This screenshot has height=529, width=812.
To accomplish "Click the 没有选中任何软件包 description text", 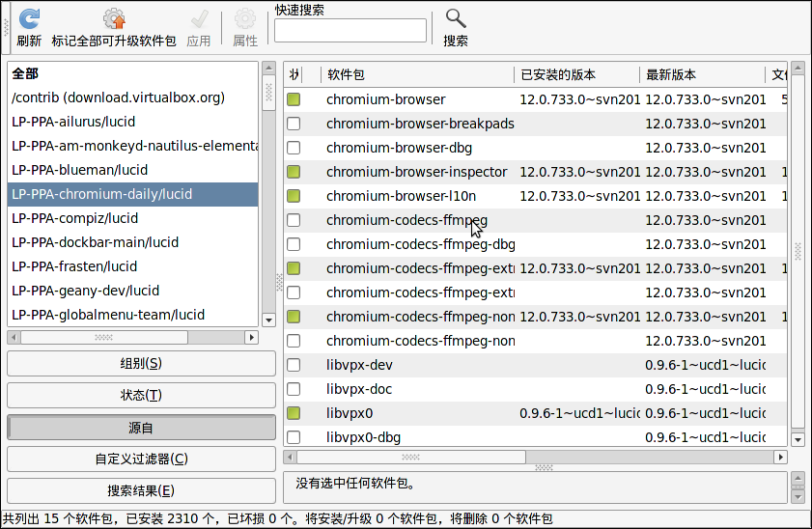I will pyautogui.click(x=355, y=484).
